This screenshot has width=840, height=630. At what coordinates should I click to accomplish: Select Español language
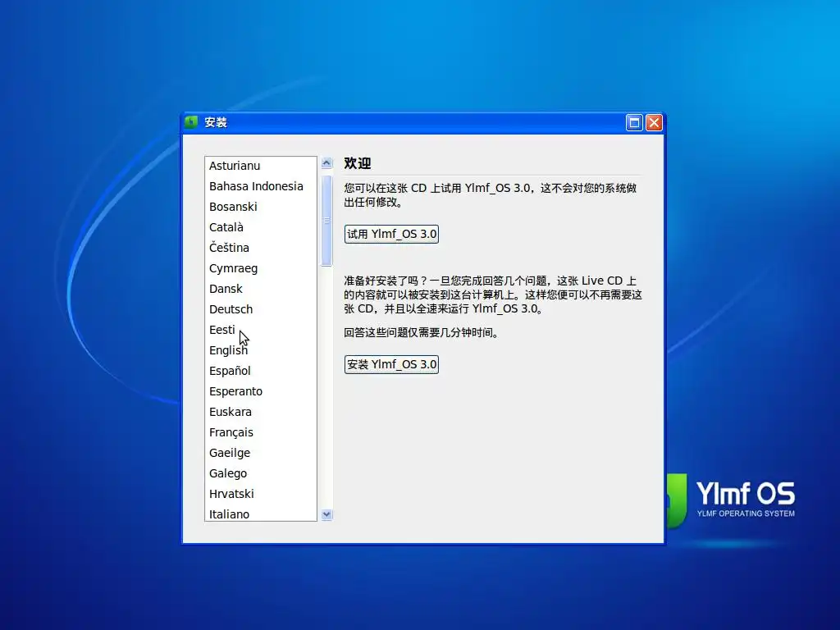click(260, 371)
